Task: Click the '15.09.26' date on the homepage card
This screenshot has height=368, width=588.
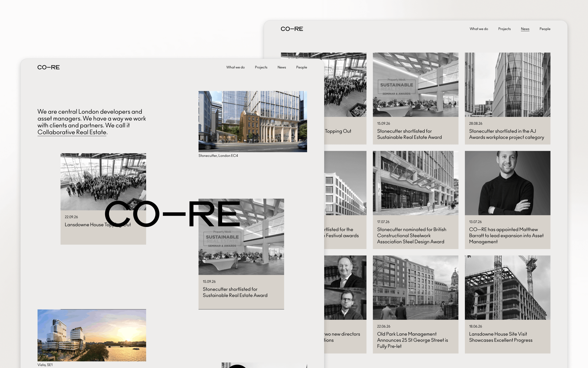Action: click(209, 282)
